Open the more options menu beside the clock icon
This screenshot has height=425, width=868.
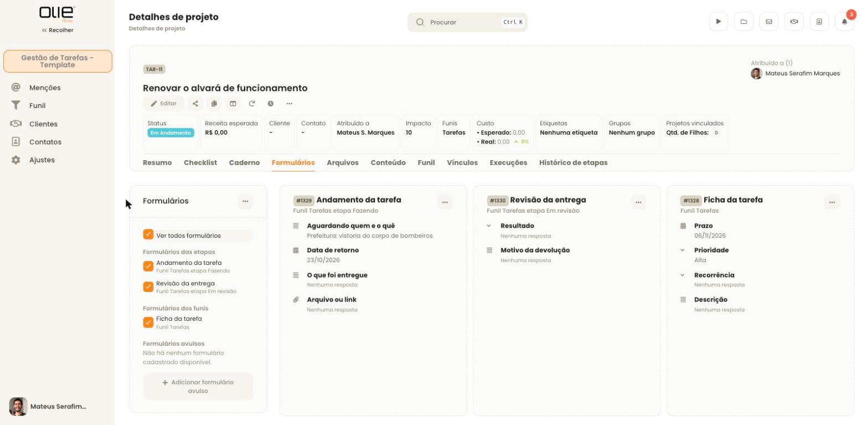pyautogui.click(x=289, y=104)
